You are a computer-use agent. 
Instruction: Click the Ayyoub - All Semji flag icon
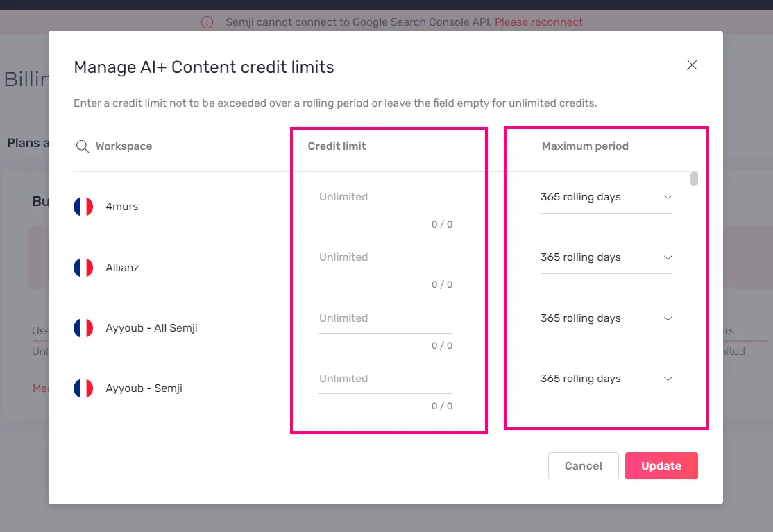click(x=83, y=328)
